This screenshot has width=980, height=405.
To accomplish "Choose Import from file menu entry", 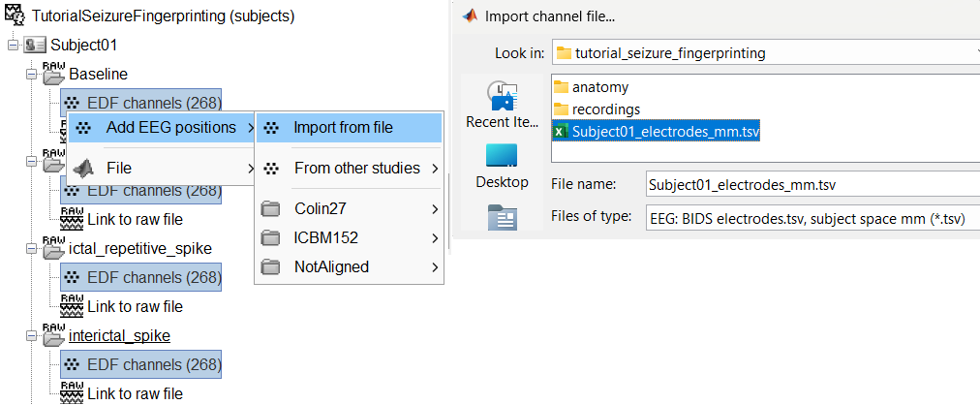I will pyautogui.click(x=343, y=127).
